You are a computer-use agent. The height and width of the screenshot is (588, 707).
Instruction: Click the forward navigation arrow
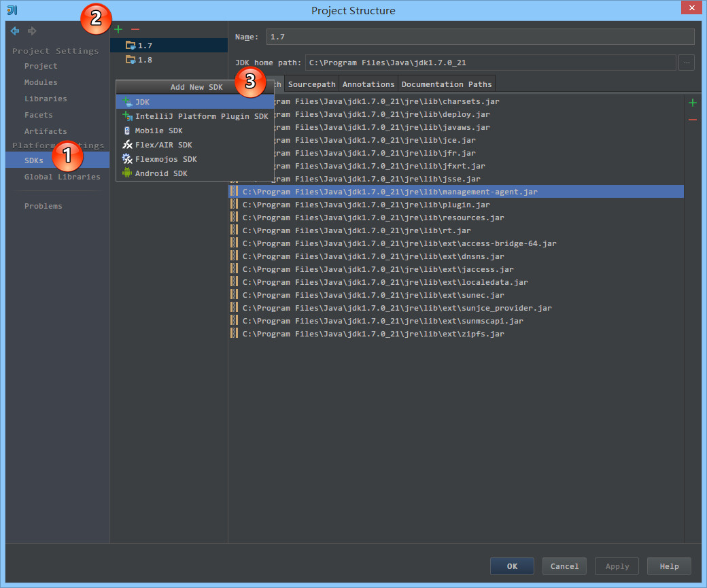point(32,31)
